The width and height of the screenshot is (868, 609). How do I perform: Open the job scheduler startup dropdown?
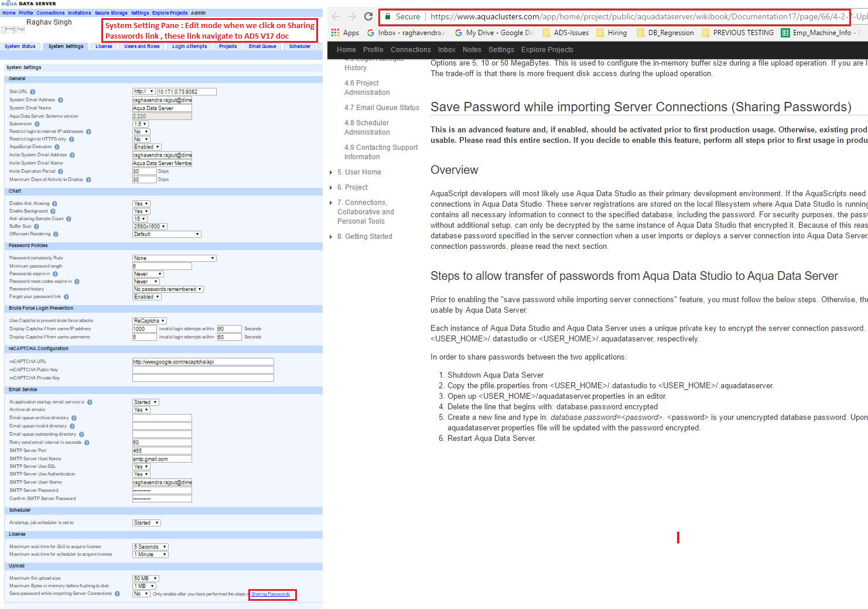(146, 523)
